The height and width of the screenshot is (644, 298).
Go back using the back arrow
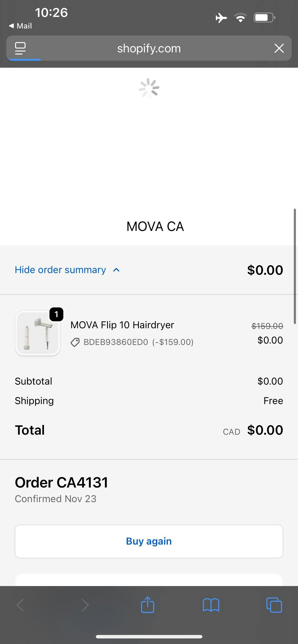tap(20, 605)
